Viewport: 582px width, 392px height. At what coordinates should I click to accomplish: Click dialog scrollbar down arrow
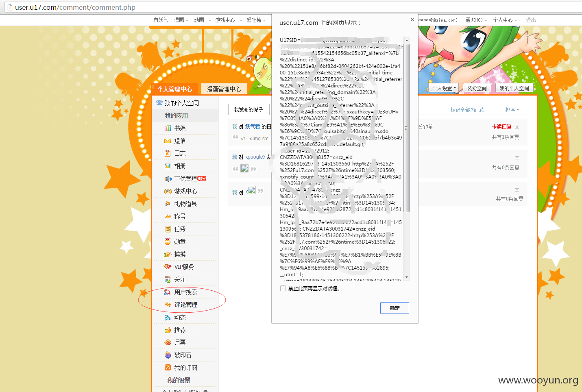tap(406, 277)
